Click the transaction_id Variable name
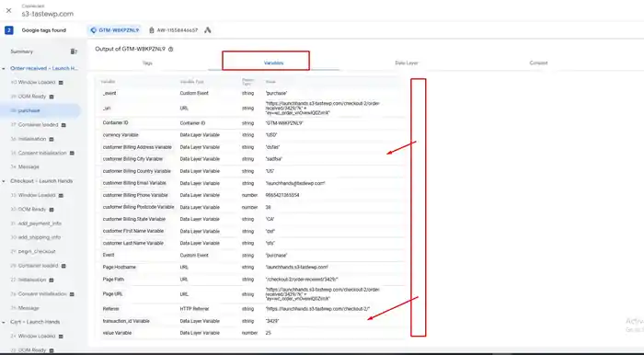This screenshot has width=644, height=355. pos(126,321)
